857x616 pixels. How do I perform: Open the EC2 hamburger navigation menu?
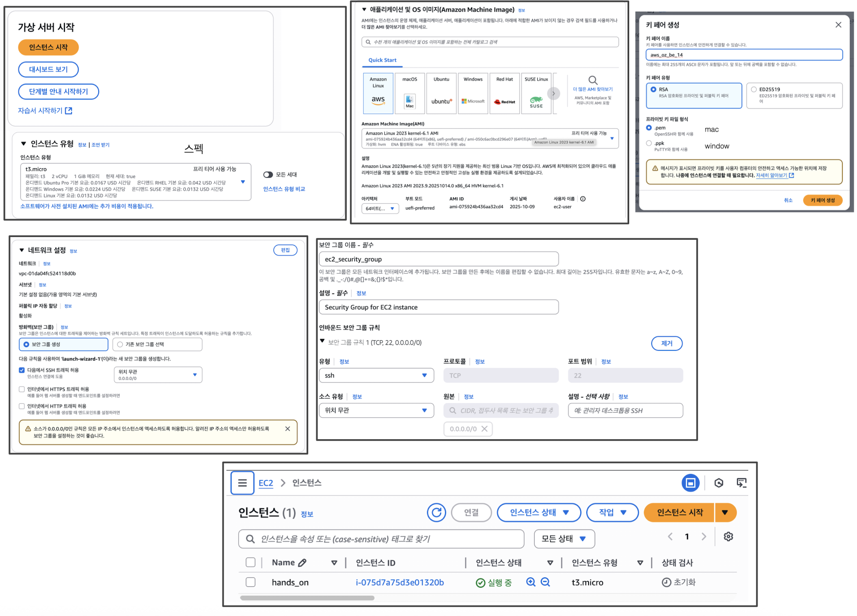242,483
